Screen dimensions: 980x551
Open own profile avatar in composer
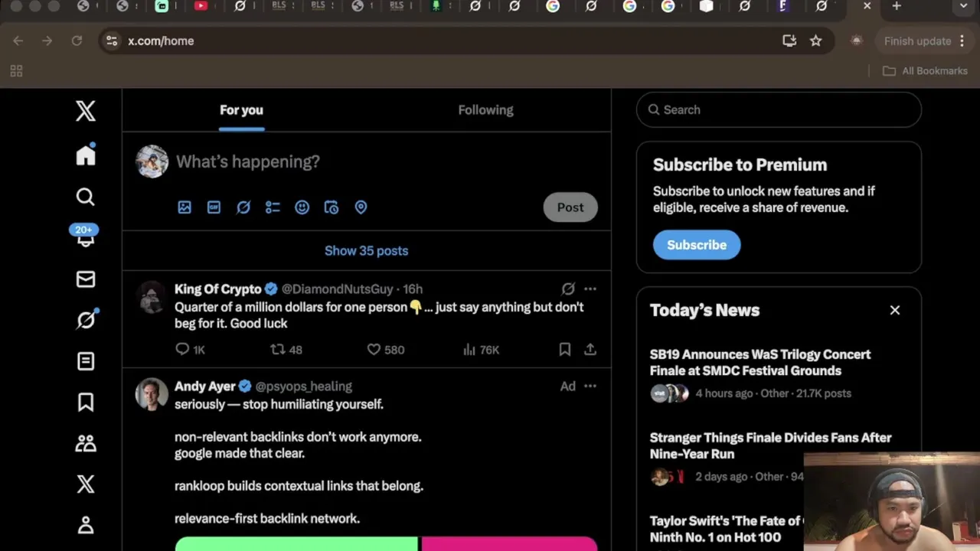pyautogui.click(x=152, y=161)
